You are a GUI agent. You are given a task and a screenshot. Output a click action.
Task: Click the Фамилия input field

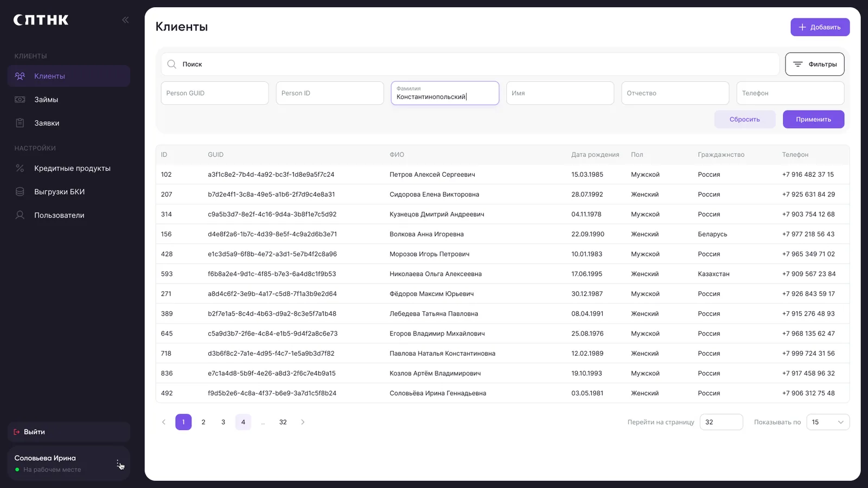tap(445, 93)
